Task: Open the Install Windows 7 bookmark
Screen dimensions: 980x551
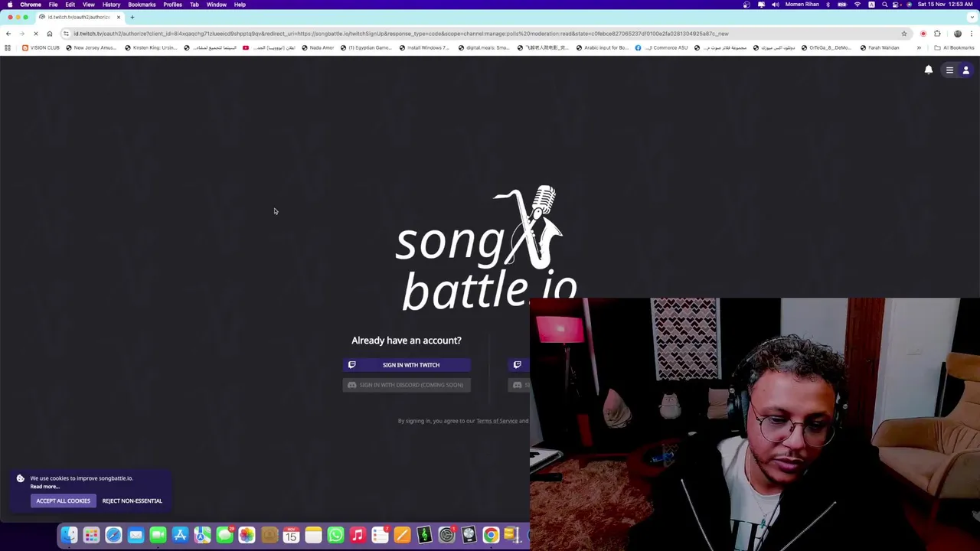Action: click(424, 47)
